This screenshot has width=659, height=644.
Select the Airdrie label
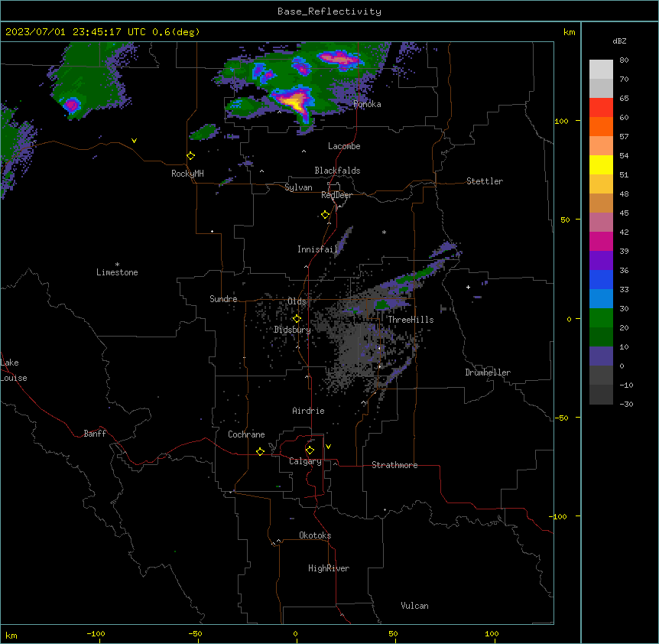[308, 411]
